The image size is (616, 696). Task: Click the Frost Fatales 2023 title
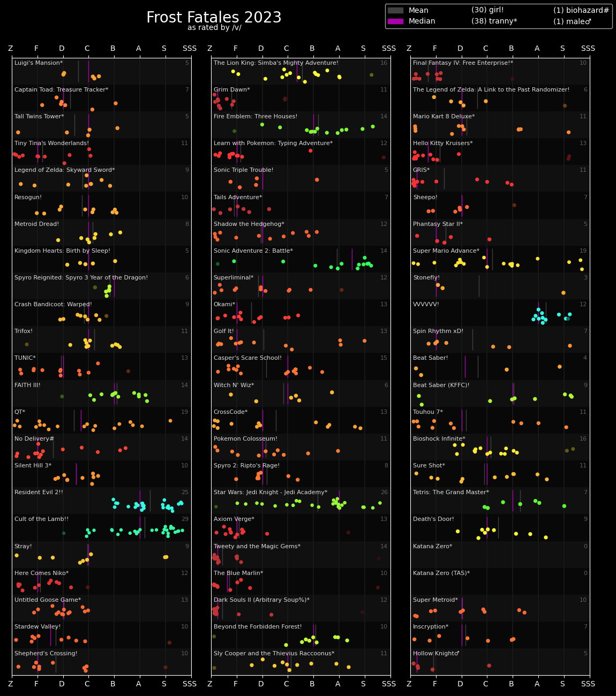click(214, 18)
